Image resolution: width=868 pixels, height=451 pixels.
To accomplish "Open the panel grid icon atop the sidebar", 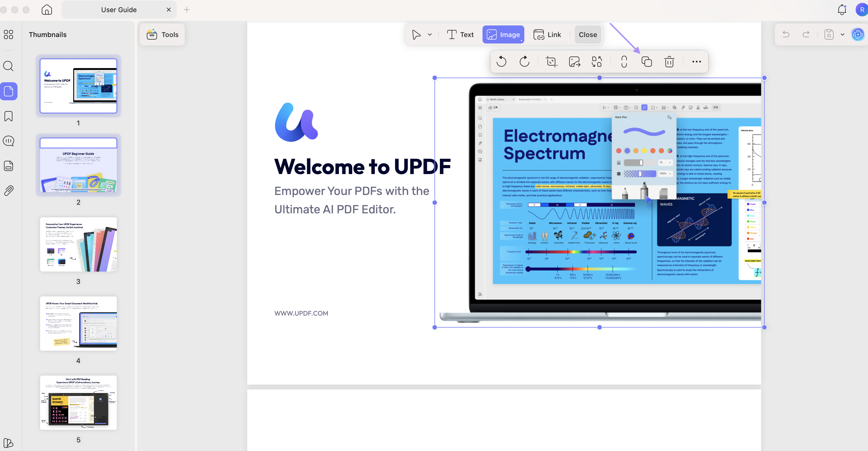I will tap(8, 34).
